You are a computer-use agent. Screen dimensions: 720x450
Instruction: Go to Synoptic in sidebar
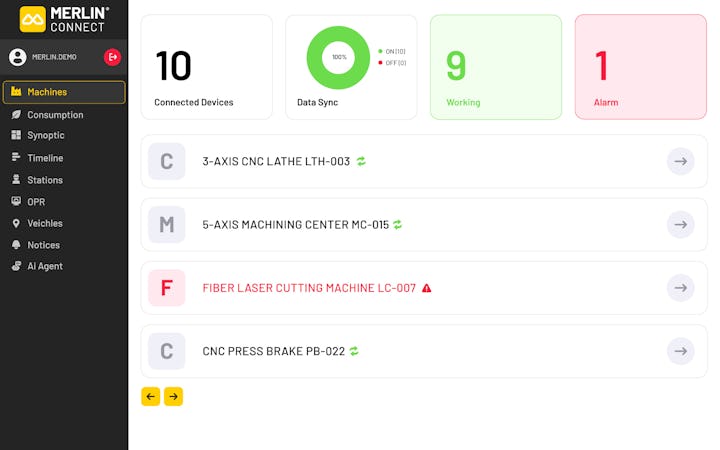pyautogui.click(x=45, y=136)
